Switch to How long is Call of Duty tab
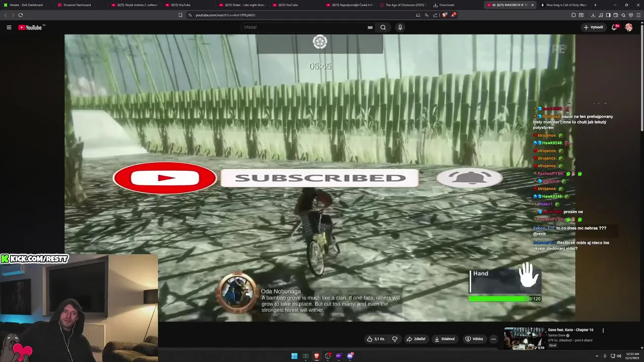This screenshot has width=644, height=362. 564,5
